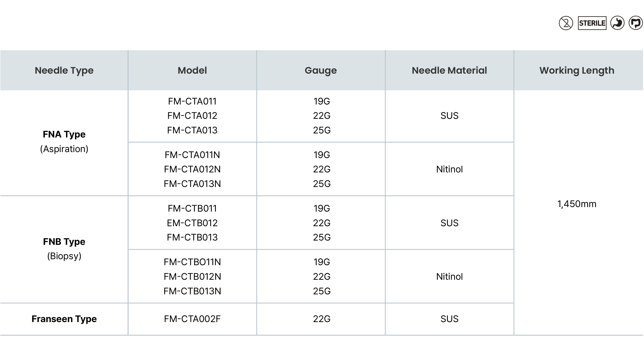Viewport: 644px width, 340px height.
Task: Click the Gauge column header
Action: 321,70
